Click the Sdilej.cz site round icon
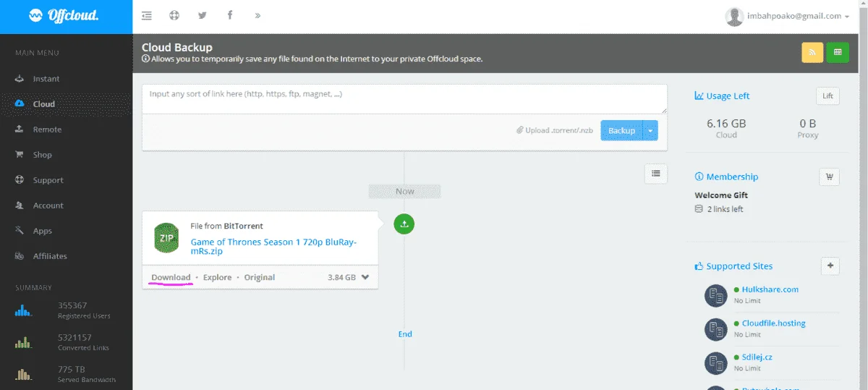The image size is (868, 390). [x=716, y=363]
